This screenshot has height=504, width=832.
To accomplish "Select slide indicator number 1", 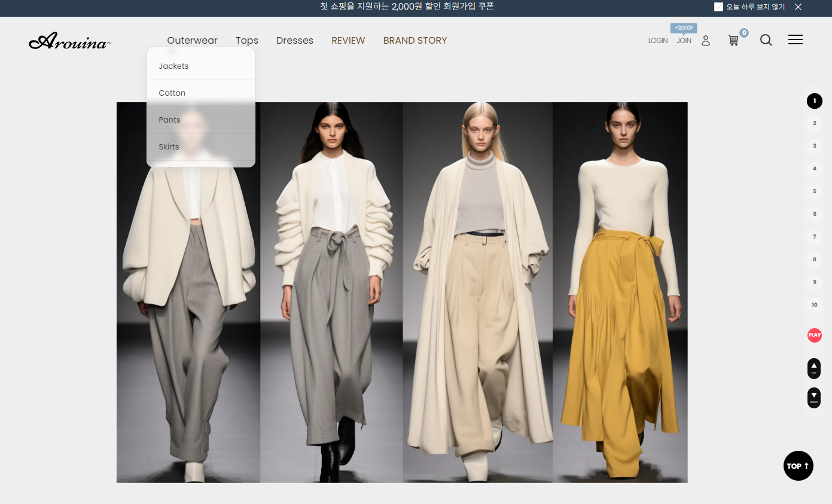I will tap(814, 101).
